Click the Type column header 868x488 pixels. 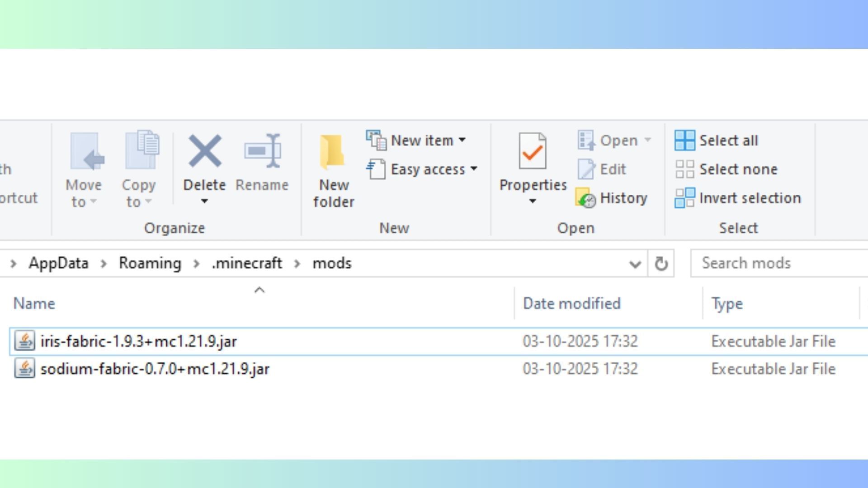click(726, 304)
